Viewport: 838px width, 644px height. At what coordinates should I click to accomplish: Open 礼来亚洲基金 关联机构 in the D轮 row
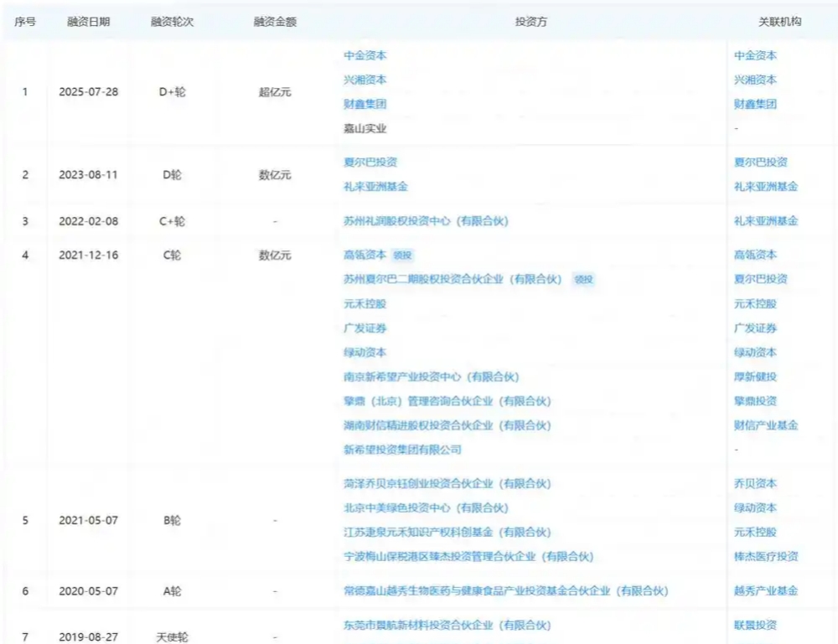click(x=766, y=187)
